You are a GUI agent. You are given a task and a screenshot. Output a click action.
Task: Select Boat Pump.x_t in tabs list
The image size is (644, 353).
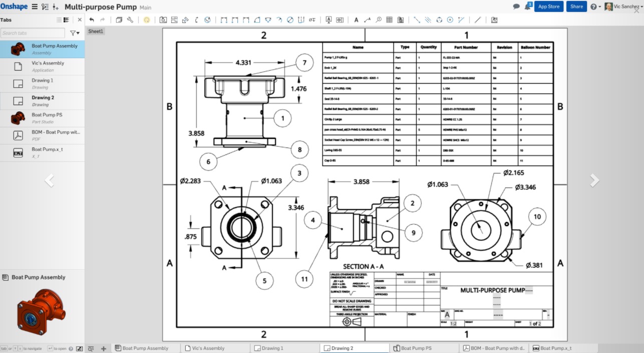[x=42, y=152]
